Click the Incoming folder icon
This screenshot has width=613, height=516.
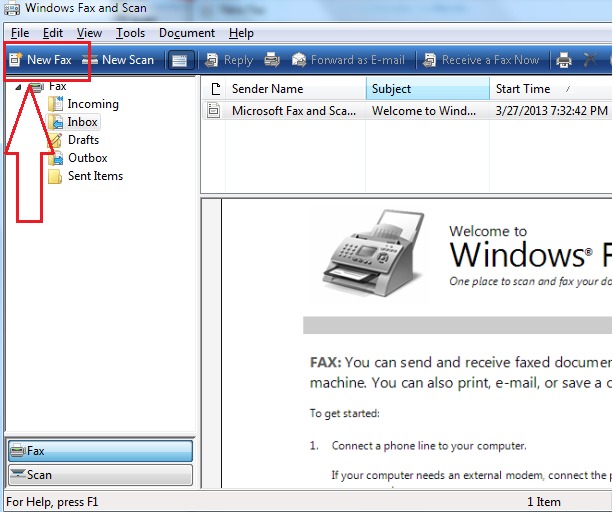click(55, 104)
